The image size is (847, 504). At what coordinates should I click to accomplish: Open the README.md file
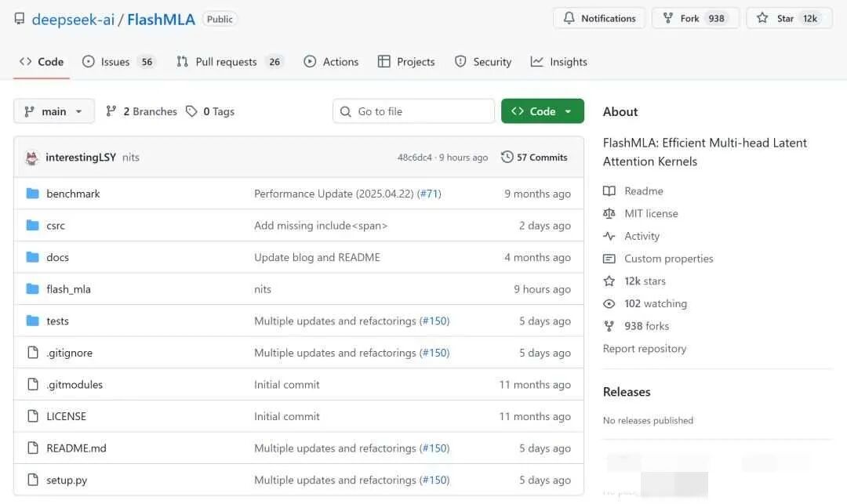point(76,448)
